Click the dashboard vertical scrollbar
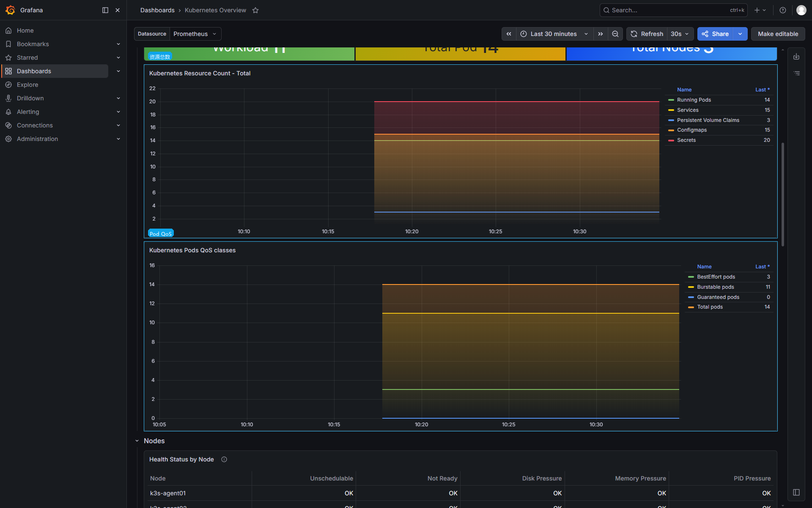 click(783, 194)
